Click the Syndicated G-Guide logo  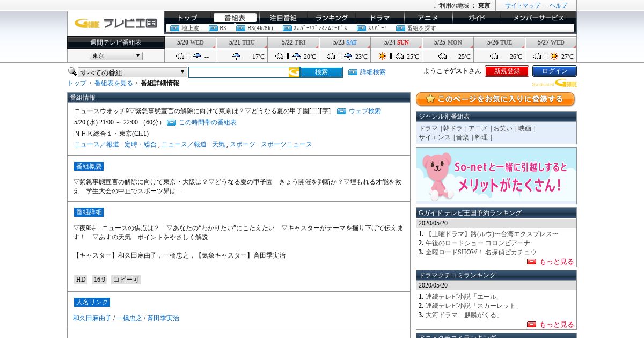(x=554, y=83)
